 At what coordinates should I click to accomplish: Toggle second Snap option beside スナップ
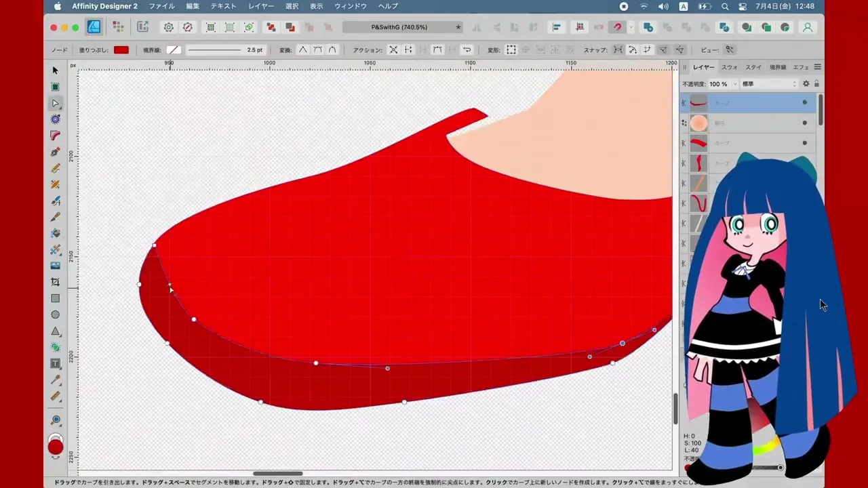[633, 49]
